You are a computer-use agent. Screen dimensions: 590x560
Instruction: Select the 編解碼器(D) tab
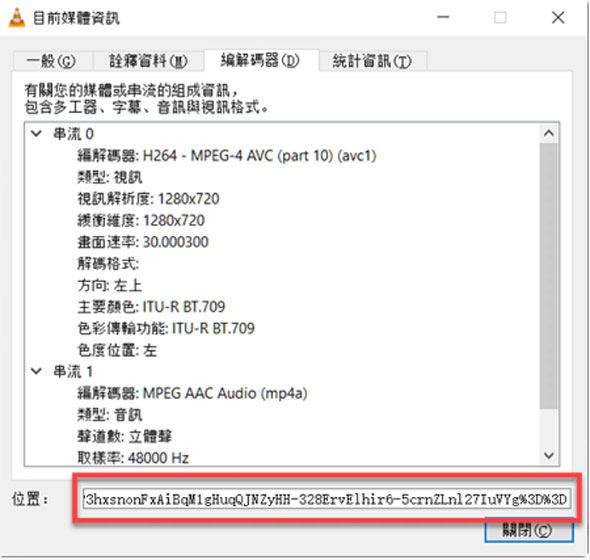[x=260, y=60]
